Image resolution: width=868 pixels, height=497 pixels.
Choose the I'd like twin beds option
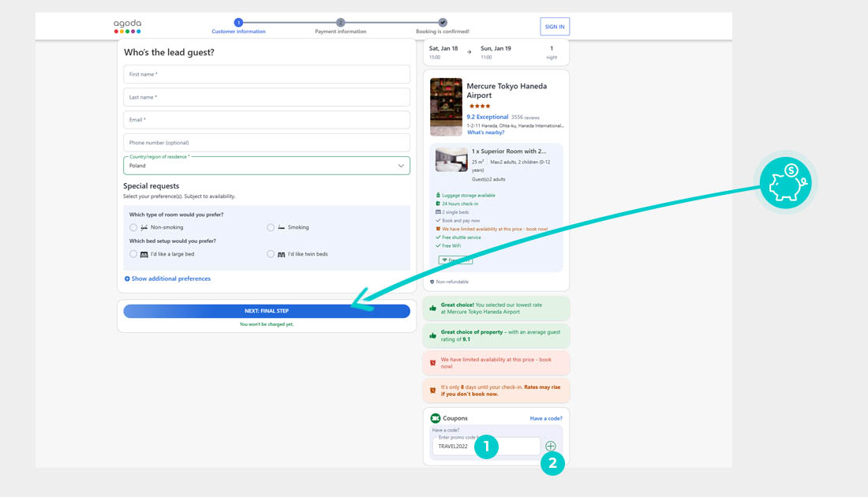(x=271, y=254)
